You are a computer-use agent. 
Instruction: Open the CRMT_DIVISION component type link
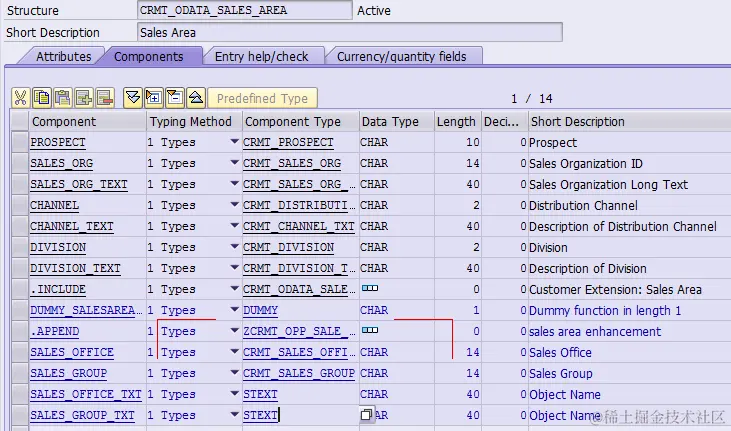click(288, 247)
